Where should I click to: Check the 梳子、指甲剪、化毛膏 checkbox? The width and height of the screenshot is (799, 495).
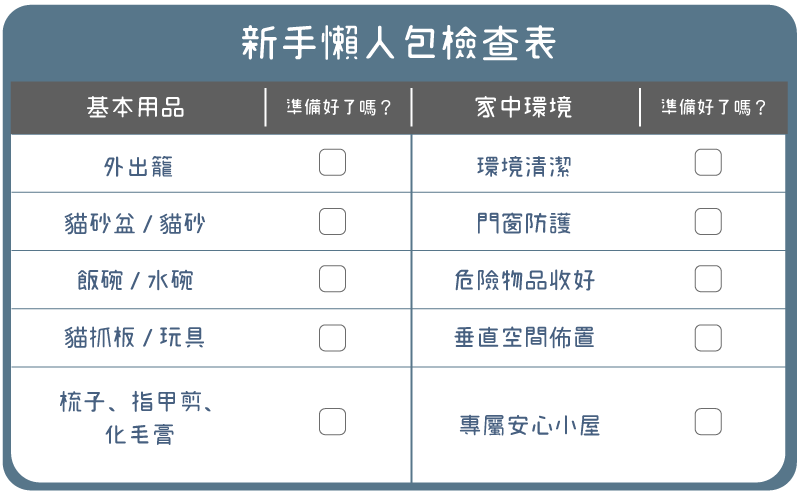point(332,421)
